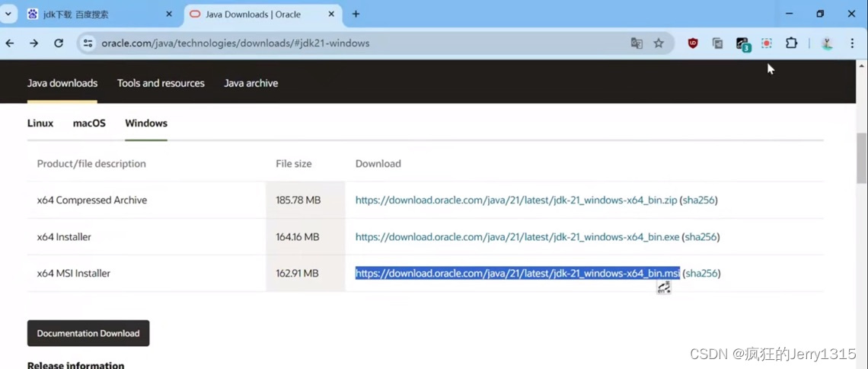Open the site information icon in address bar
868x369 pixels.
(x=87, y=43)
